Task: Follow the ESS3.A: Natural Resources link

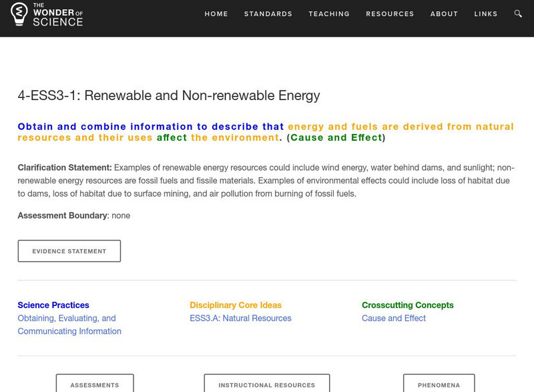Action: point(240,318)
